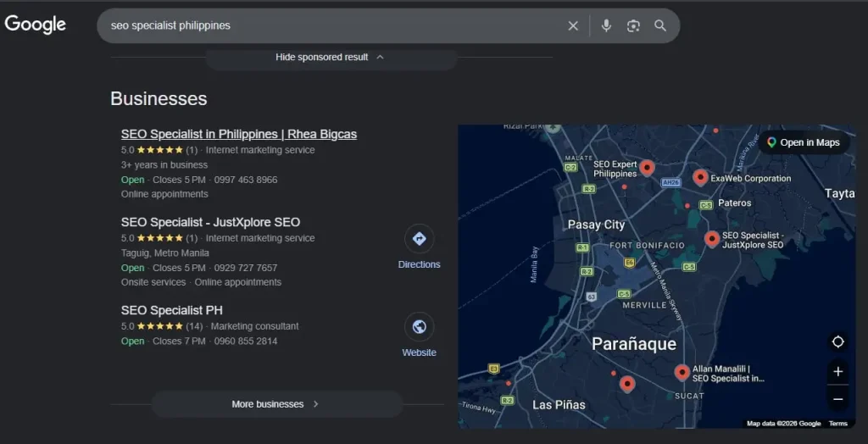Viewport: 868px width, 444px height.
Task: Click Onsite services text under JustXplore
Action: pos(153,282)
